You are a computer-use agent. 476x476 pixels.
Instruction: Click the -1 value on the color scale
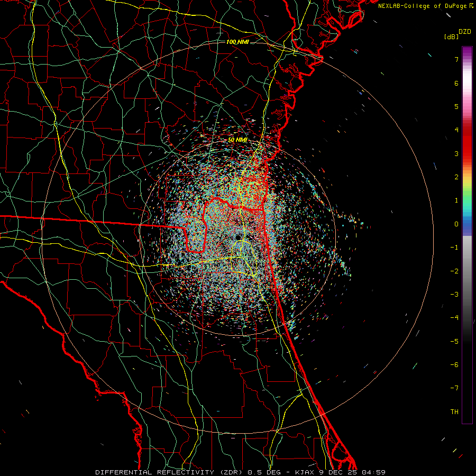coord(454,248)
